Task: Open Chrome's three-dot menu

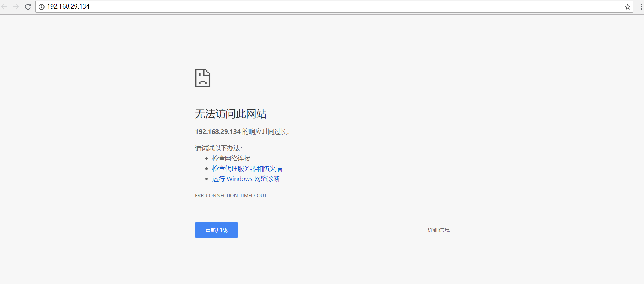Action: [x=641, y=7]
